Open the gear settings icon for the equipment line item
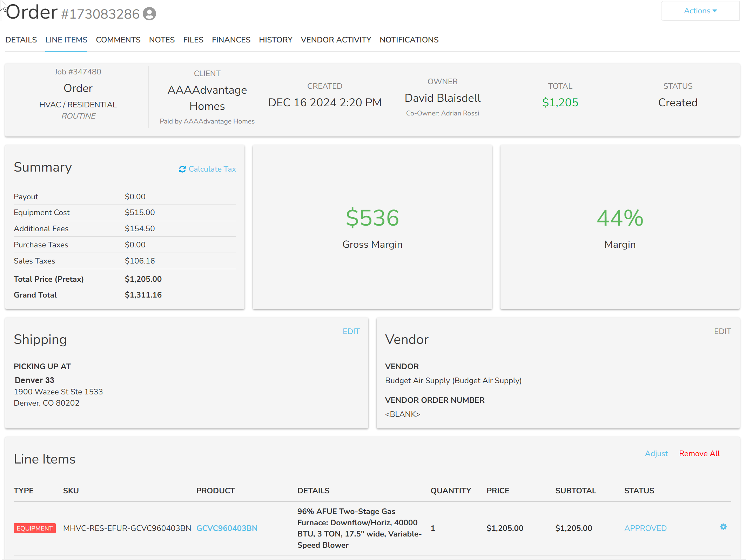 (723, 527)
